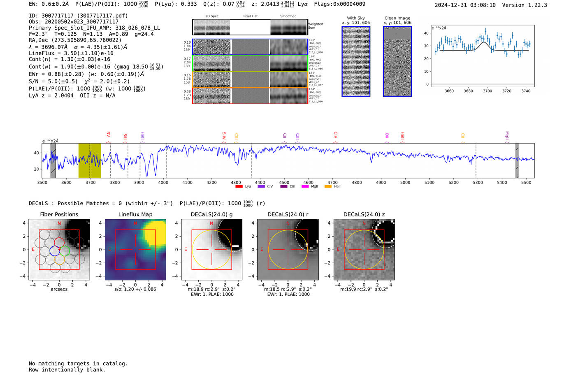The width and height of the screenshot is (576, 392).
Task: Open the With Sky cutout image
Action: click(x=356, y=61)
